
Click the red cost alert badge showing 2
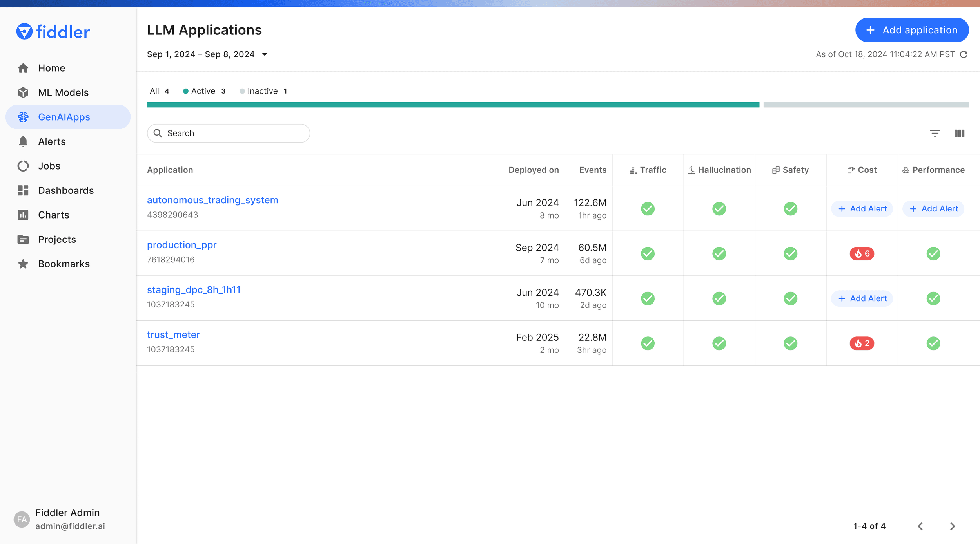click(x=862, y=343)
